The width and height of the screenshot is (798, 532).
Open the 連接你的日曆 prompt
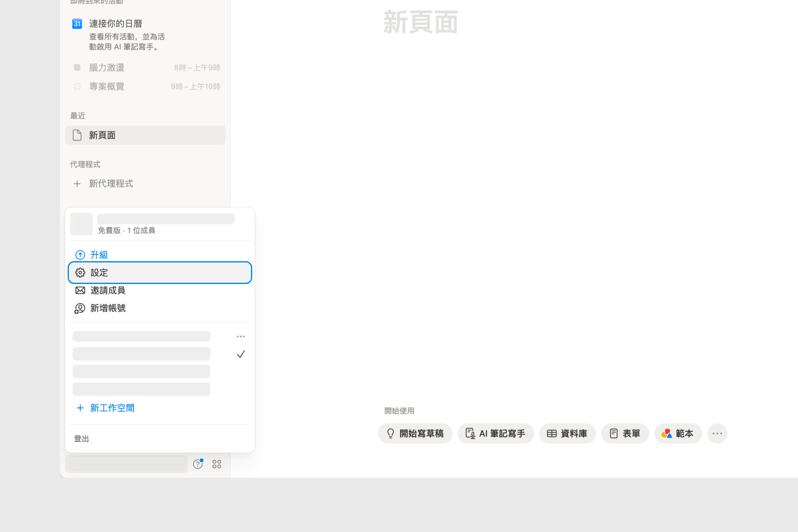[x=146, y=35]
